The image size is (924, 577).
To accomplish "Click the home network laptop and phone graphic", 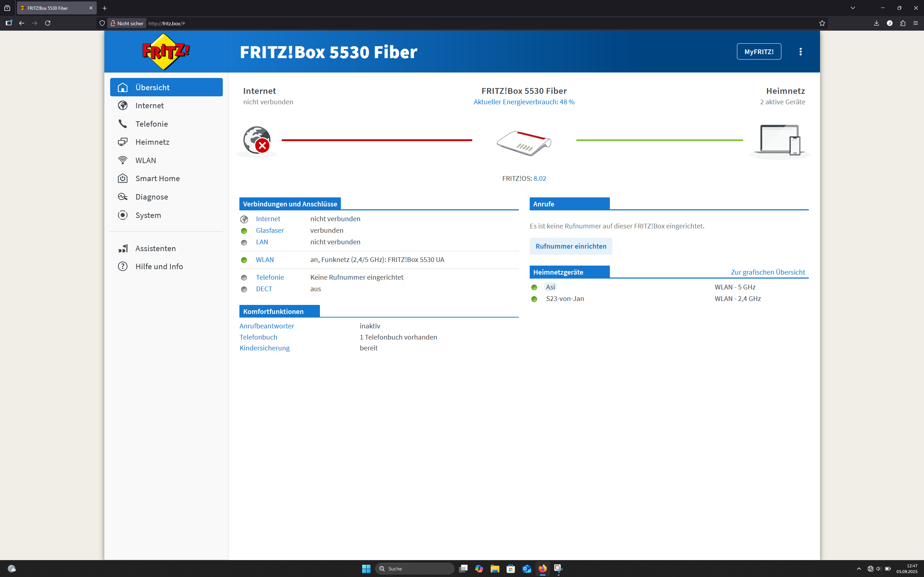I will [x=779, y=140].
